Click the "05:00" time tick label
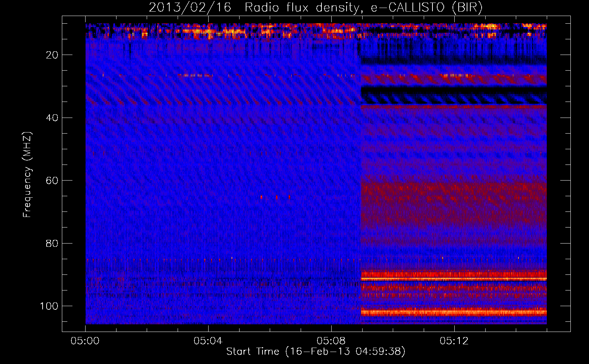Screen dimensions: 589x364 point(85,341)
